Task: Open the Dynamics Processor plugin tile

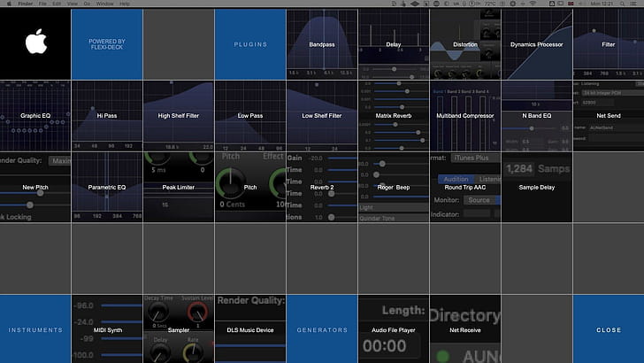Action: point(537,43)
